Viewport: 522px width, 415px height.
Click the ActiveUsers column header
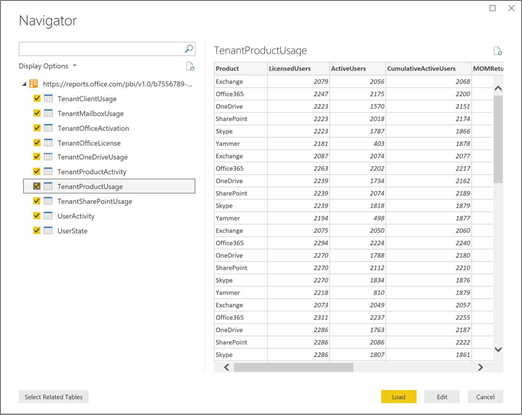click(x=357, y=69)
